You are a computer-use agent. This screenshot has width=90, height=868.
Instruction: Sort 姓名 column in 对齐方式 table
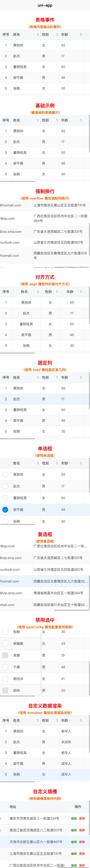click(x=38, y=292)
